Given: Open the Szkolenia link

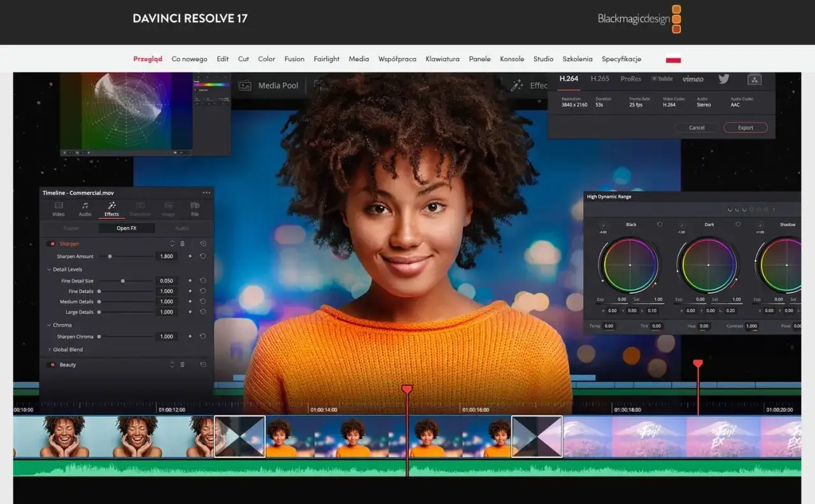Looking at the screenshot, I should coord(578,59).
